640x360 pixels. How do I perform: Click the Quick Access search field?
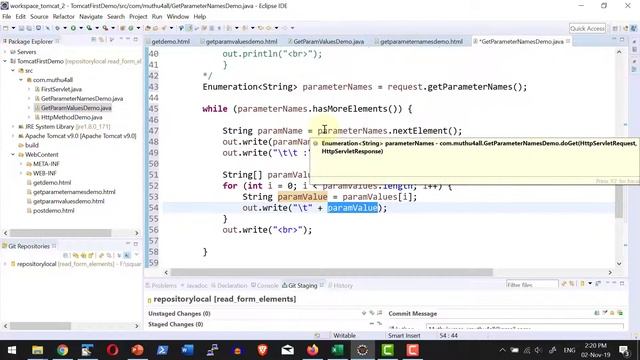click(587, 28)
